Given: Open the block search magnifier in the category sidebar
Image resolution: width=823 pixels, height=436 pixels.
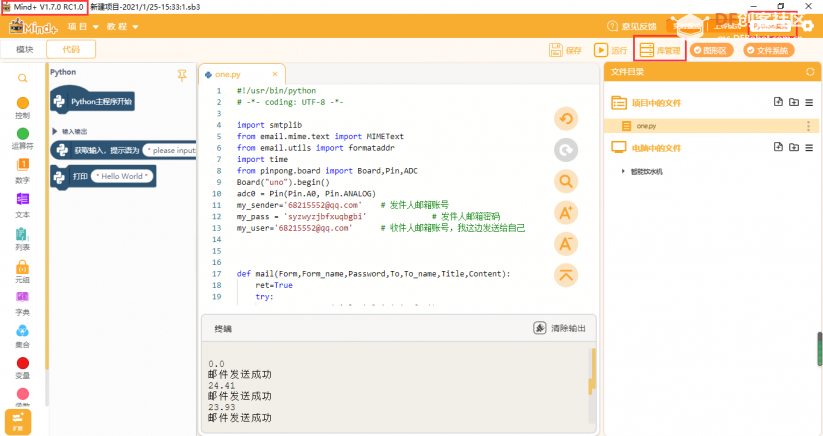Looking at the screenshot, I should (22, 78).
